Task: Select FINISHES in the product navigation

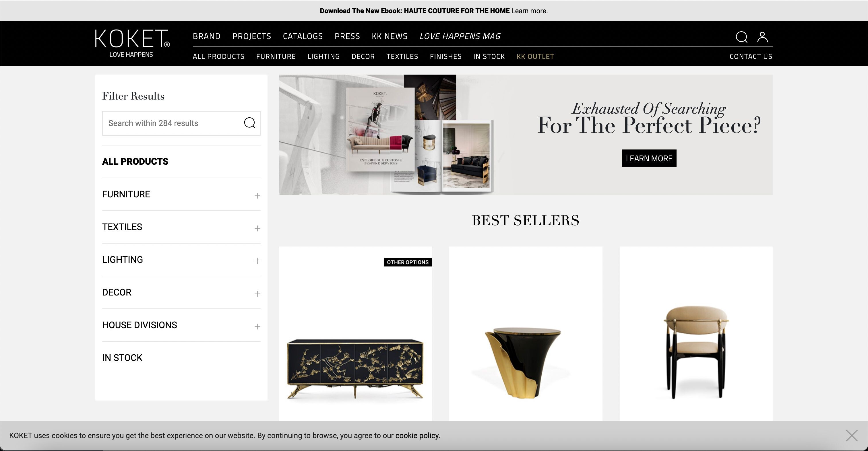Action: point(445,57)
